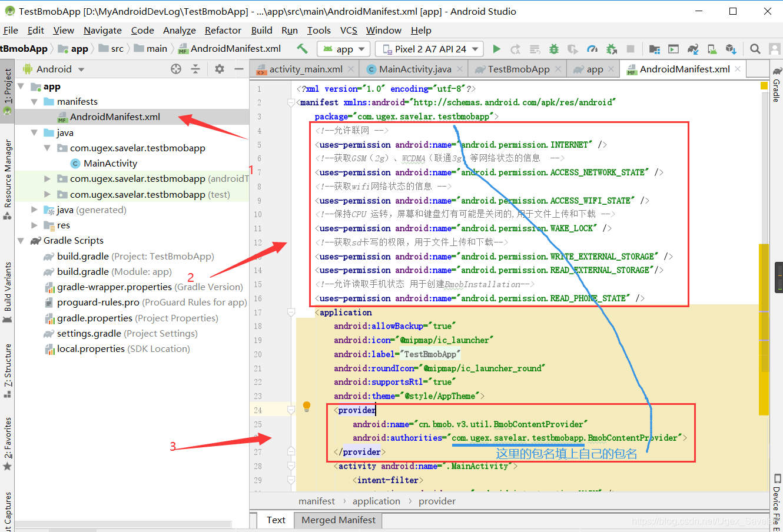Open the Resource Manager side tool window
Screen dimensions: 783x532
pyautogui.click(x=8, y=179)
